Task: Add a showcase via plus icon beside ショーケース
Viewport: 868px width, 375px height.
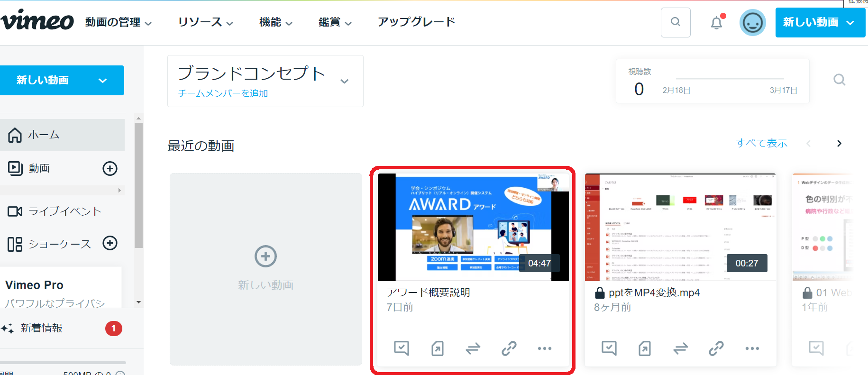Action: 110,243
